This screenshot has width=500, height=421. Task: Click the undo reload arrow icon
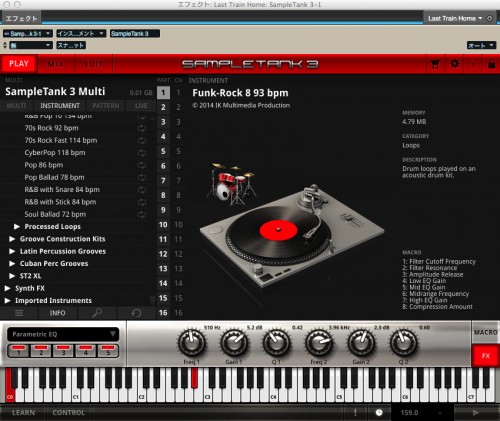pyautogui.click(x=136, y=313)
